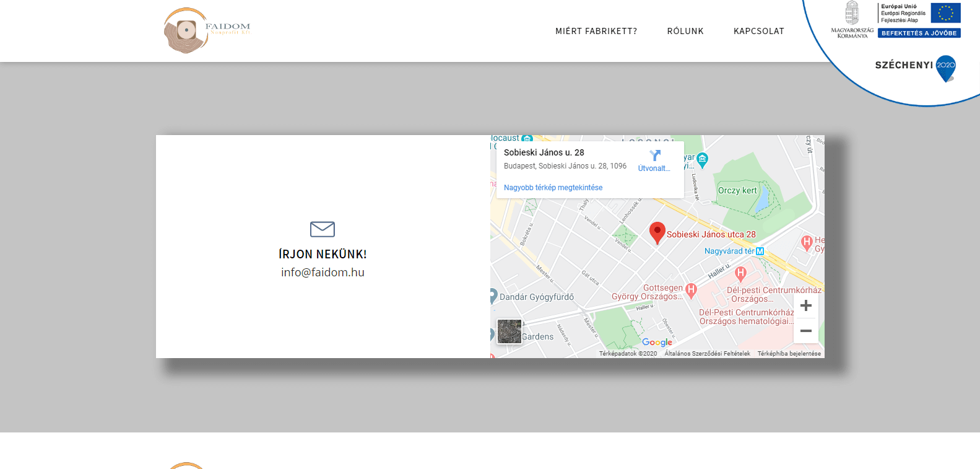Image resolution: width=980 pixels, height=469 pixels.
Task: Go to the Kapcsolat menu item
Action: point(758,31)
